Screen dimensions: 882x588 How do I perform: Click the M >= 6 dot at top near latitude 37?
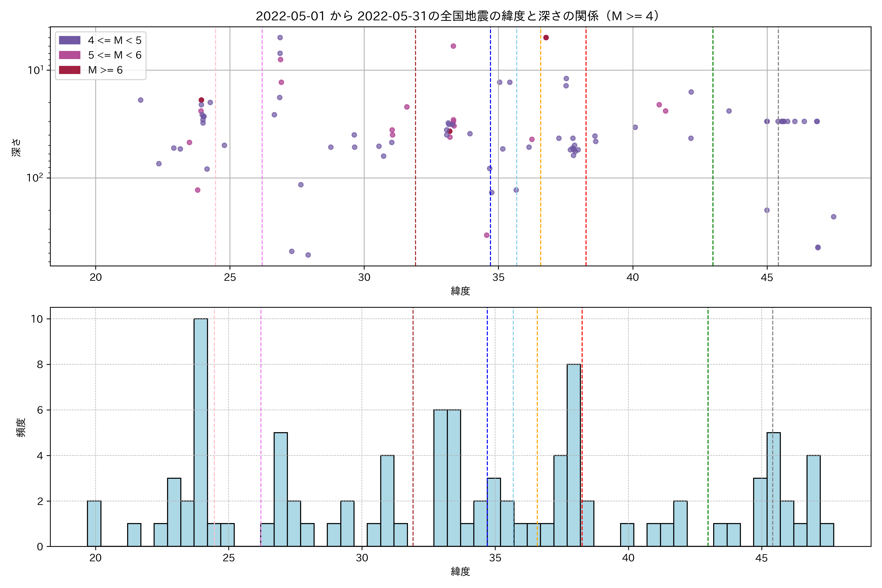[x=546, y=37]
